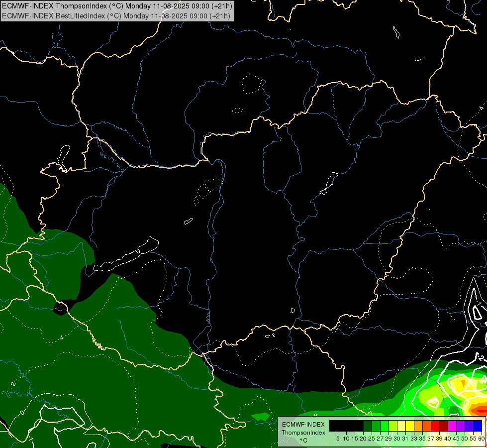Image resolution: width=487 pixels, height=448 pixels.
Task: Click the legend tick value '5'
Action: pos(338,439)
